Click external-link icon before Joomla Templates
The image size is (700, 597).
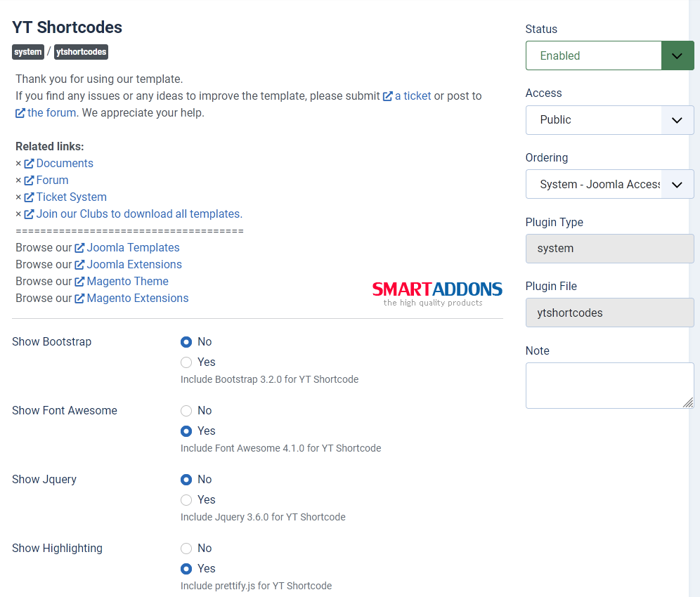tap(79, 248)
